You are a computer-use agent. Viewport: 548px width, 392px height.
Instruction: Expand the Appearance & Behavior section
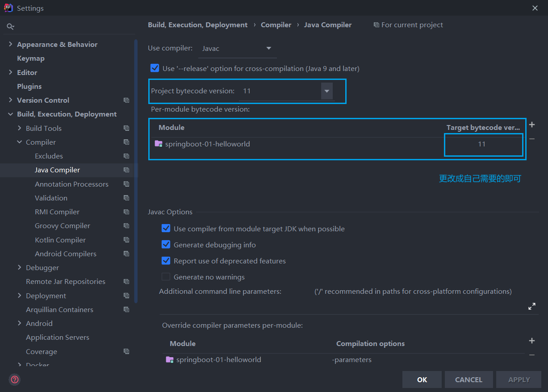(x=11, y=45)
